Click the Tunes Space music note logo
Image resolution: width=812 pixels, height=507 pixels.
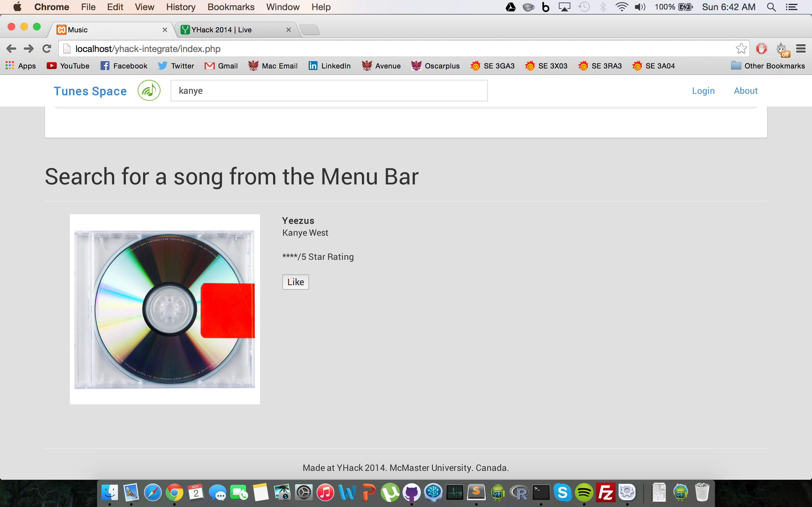149,91
